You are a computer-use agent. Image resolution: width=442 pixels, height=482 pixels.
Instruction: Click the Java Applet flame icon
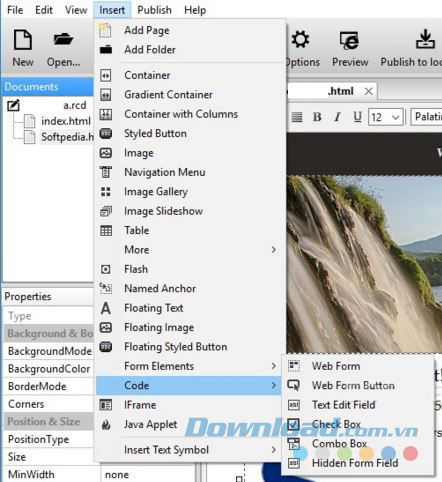pyautogui.click(x=106, y=424)
